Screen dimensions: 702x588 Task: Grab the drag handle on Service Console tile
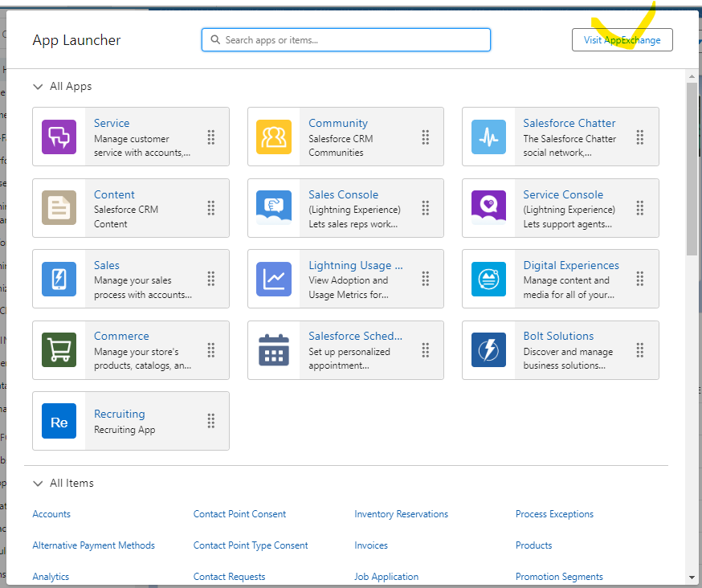coord(640,208)
